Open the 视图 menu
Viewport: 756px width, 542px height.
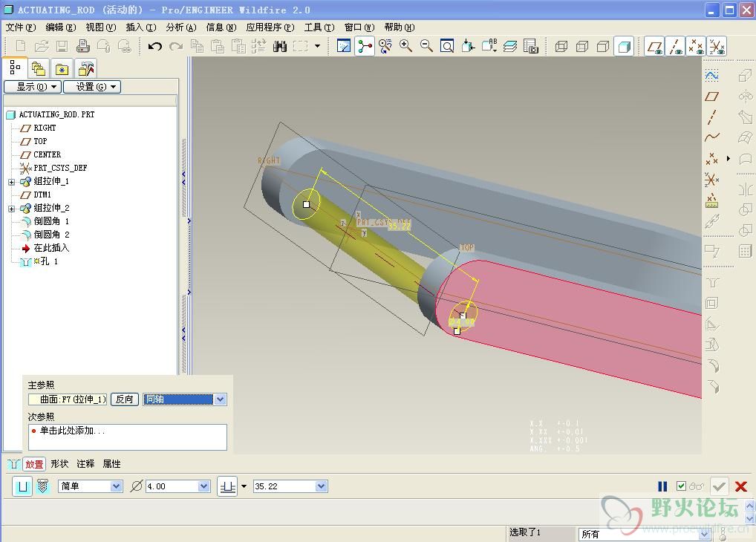coord(101,27)
